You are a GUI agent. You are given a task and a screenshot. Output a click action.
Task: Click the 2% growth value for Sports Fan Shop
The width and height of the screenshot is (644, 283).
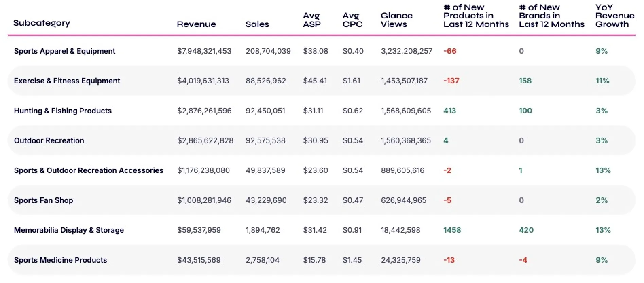click(x=602, y=200)
